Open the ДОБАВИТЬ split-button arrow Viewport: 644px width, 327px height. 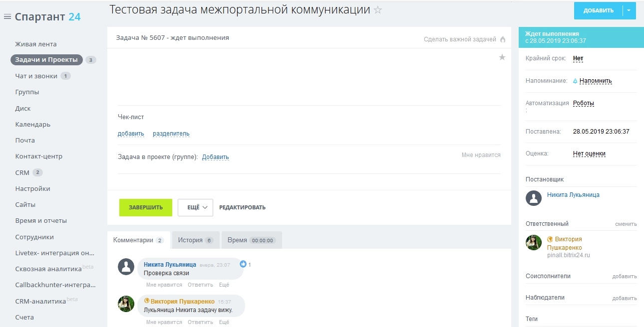[630, 10]
